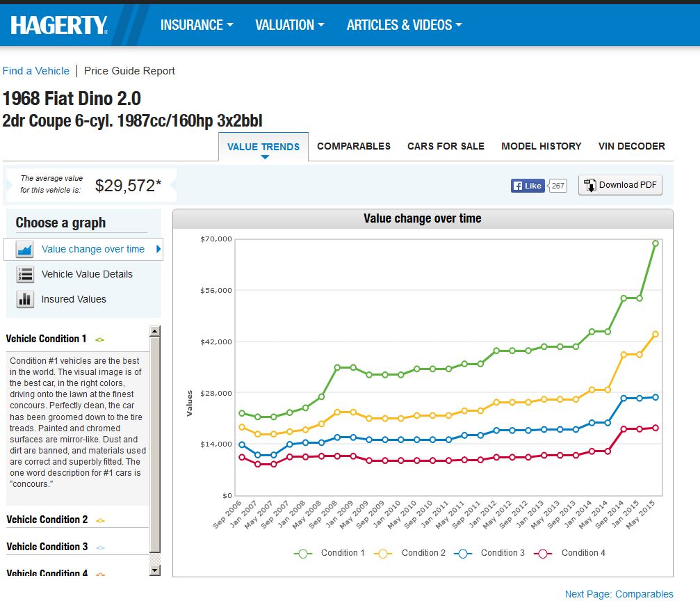The height and width of the screenshot is (610, 700).
Task: Toggle Condition 2 series in chart legend
Action: (410, 553)
